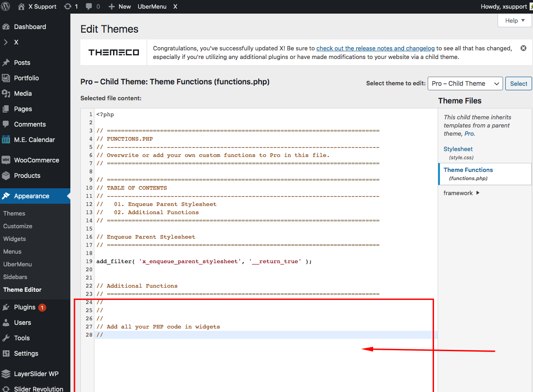Open UberMenu under Appearance
The width and height of the screenshot is (533, 392).
coord(17,264)
